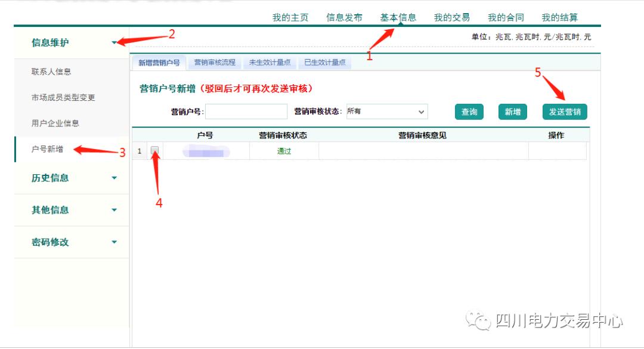
Task: Switch to the 基本信息 top navigation tab
Action: (x=400, y=17)
